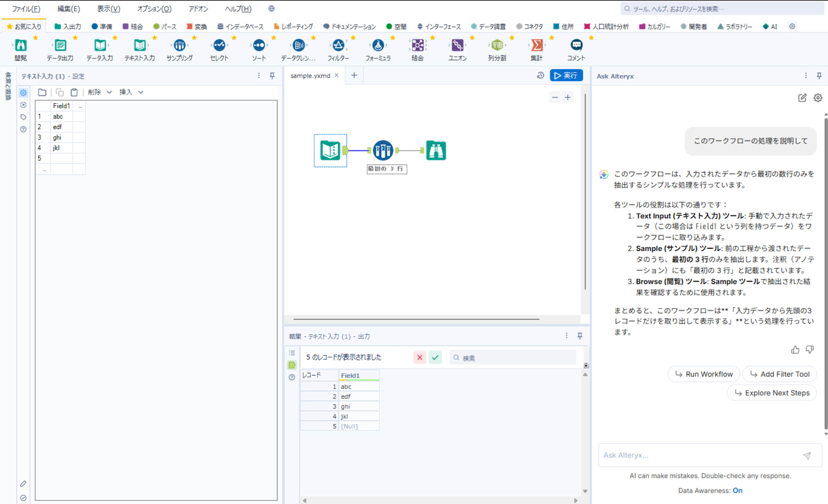The image size is (828, 504).
Task: Open Ask Alteryx settings gear
Action: 818,98
